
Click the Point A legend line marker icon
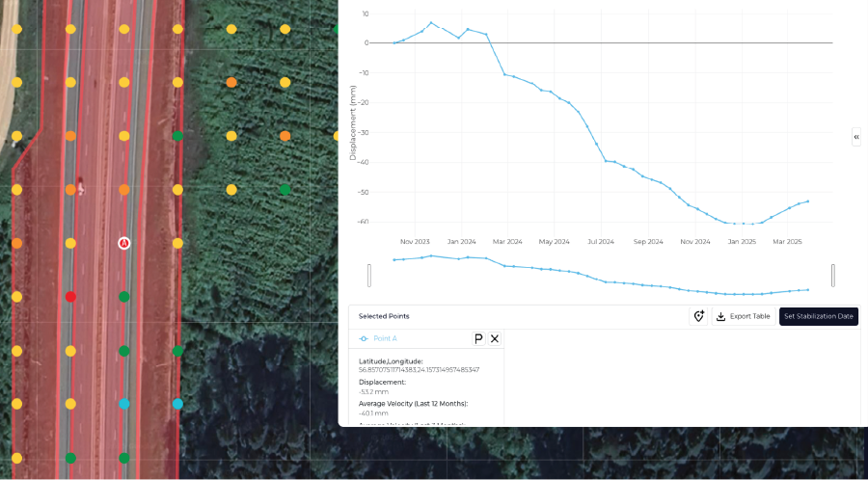pos(363,338)
